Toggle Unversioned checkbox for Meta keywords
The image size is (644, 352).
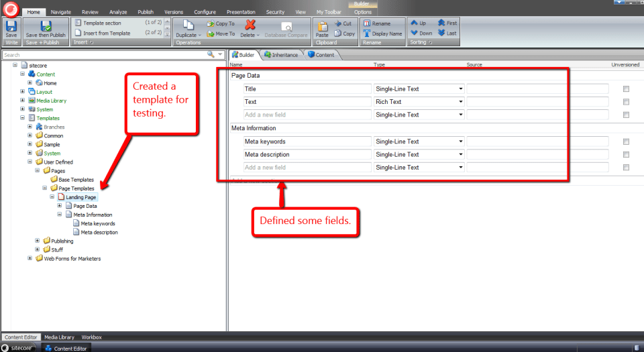tap(626, 141)
